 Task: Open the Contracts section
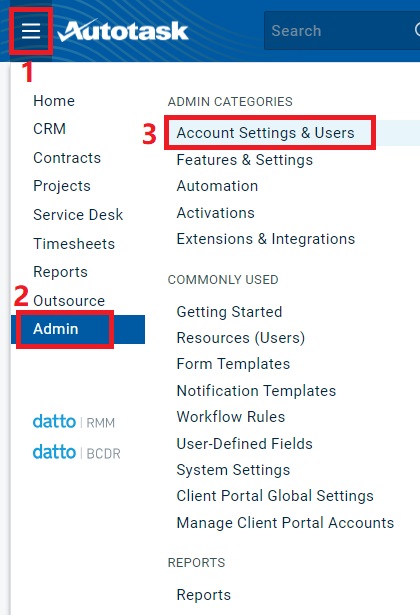point(67,158)
